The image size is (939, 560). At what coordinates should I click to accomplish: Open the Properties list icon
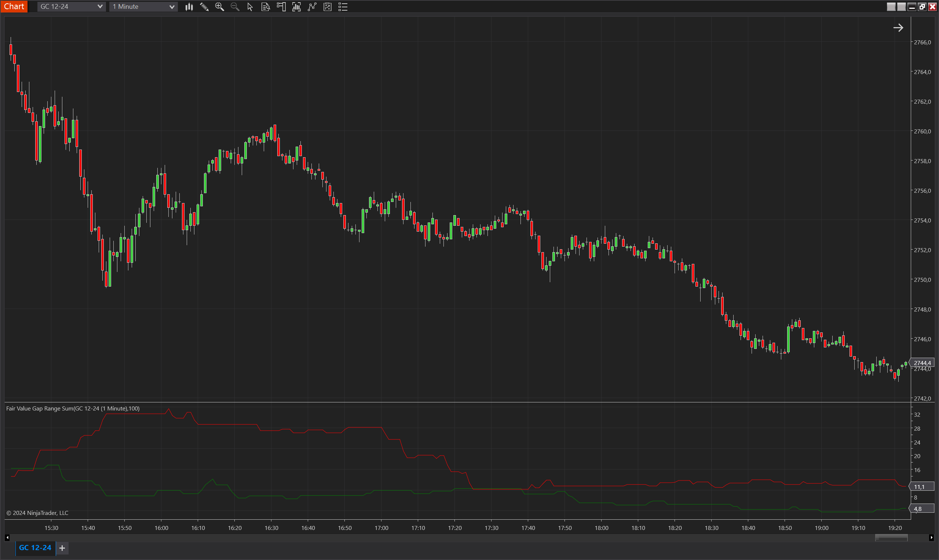[x=343, y=7]
